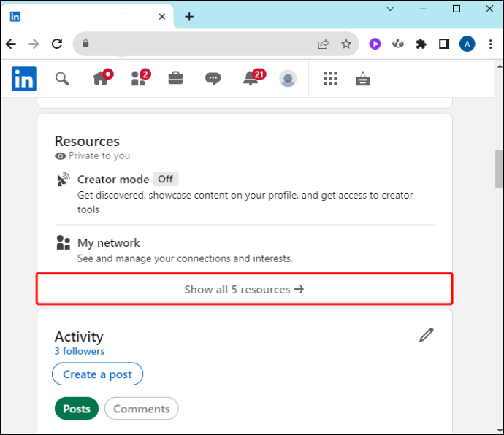Click the scrollbar down arrow

coord(499,430)
